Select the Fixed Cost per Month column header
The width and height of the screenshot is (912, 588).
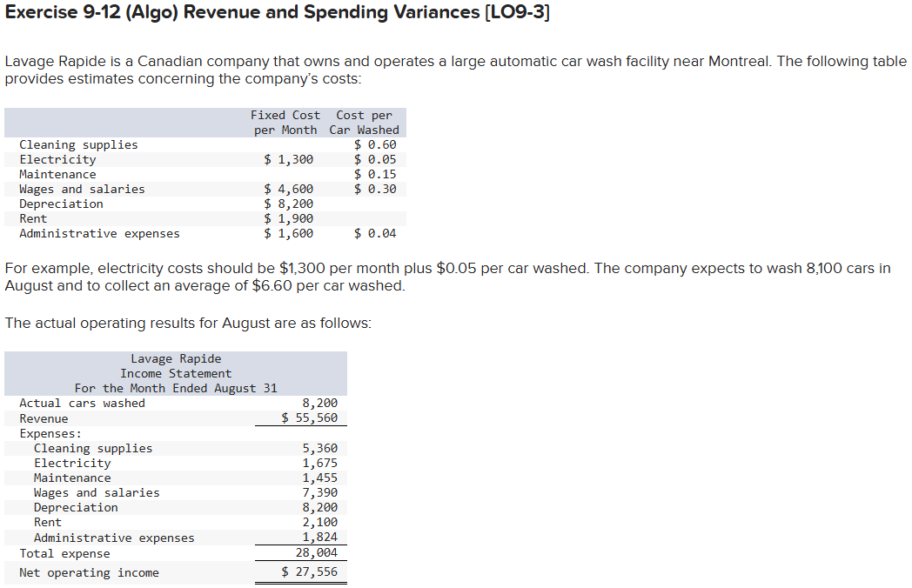coord(285,122)
